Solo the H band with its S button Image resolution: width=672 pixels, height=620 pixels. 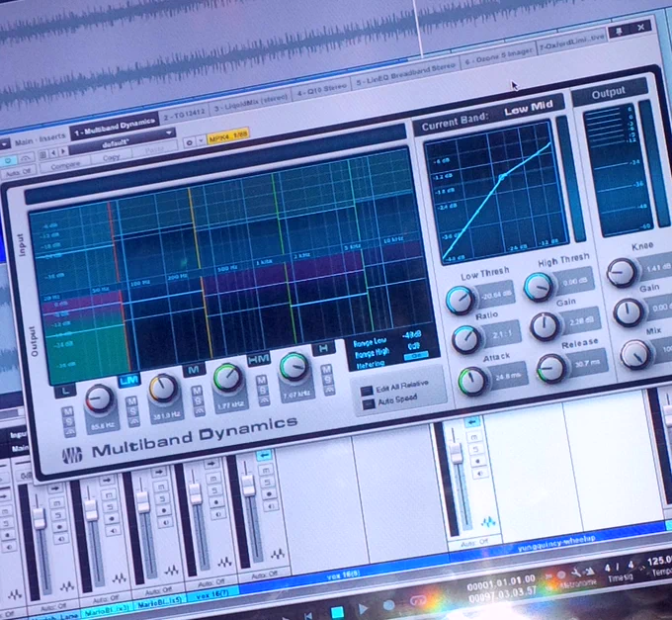(328, 380)
